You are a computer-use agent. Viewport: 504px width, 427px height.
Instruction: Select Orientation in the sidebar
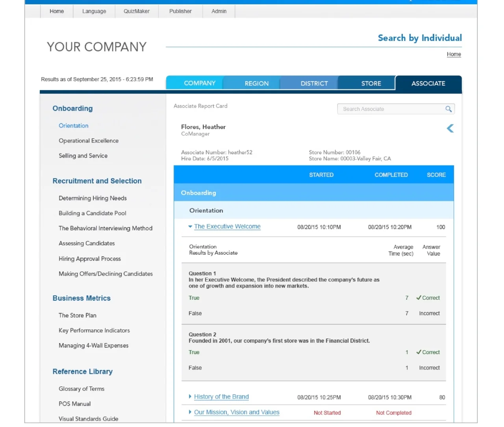coord(74,126)
